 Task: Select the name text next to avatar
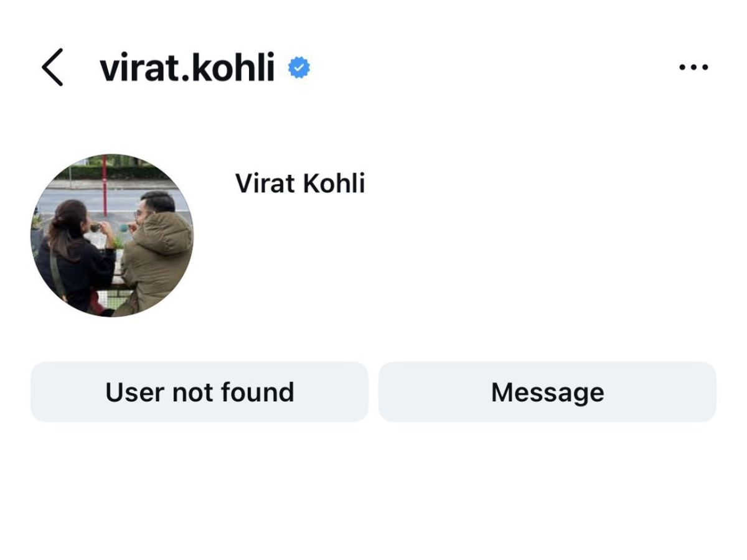pos(300,184)
